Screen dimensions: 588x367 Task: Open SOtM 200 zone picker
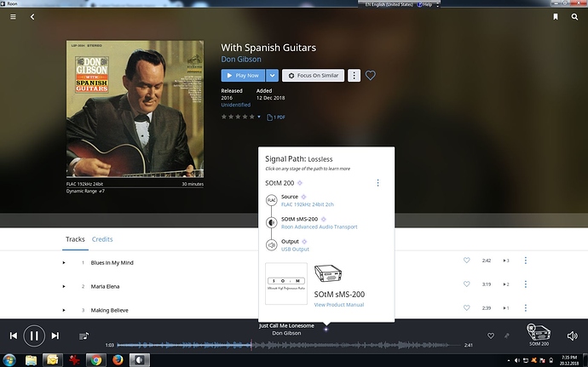click(539, 335)
